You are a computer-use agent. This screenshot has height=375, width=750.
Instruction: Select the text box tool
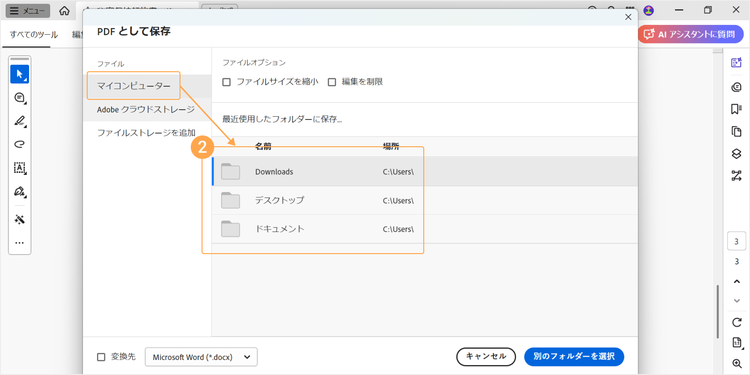click(x=20, y=168)
